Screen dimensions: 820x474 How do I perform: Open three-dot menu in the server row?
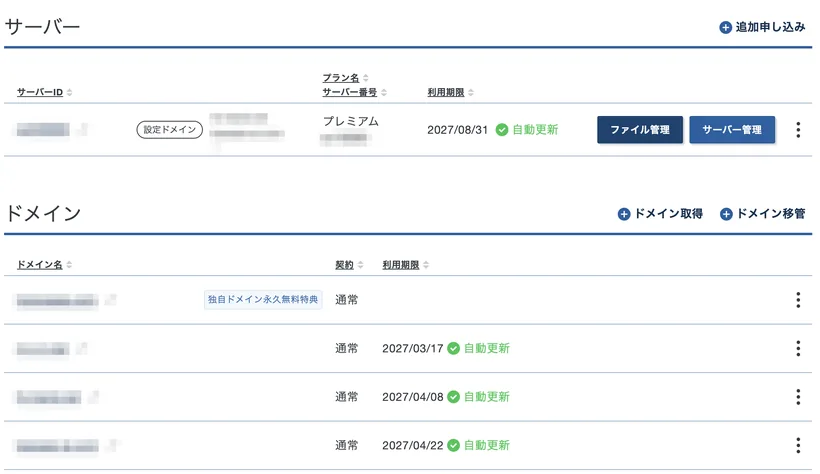tap(798, 130)
